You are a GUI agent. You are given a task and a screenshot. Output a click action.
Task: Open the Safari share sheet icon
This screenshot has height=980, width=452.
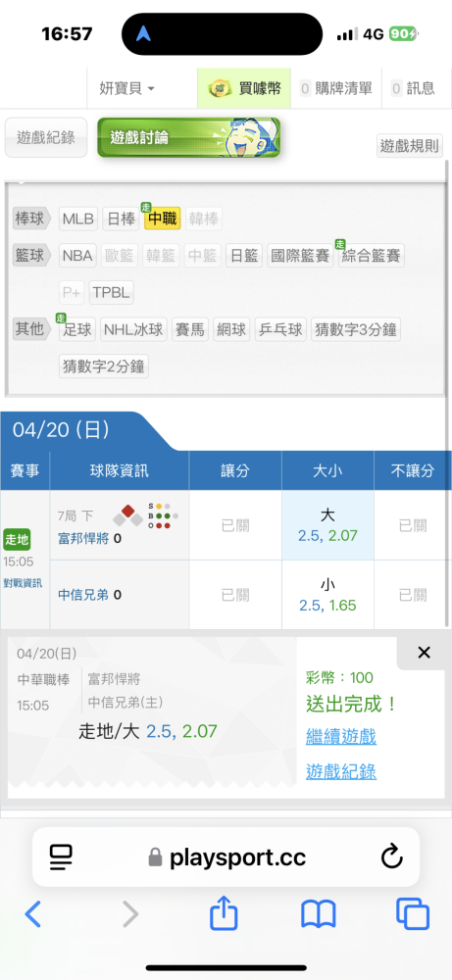(x=224, y=913)
